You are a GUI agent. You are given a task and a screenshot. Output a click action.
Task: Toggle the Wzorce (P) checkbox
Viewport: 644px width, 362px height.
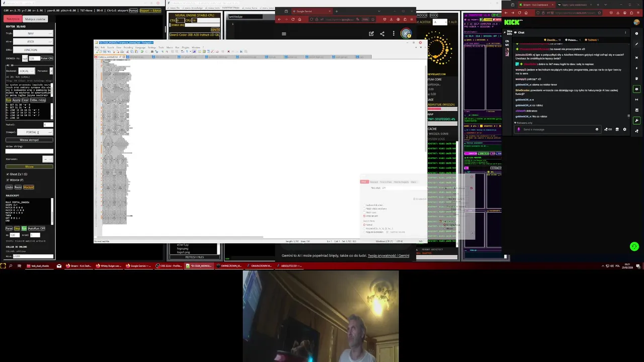coord(8,180)
